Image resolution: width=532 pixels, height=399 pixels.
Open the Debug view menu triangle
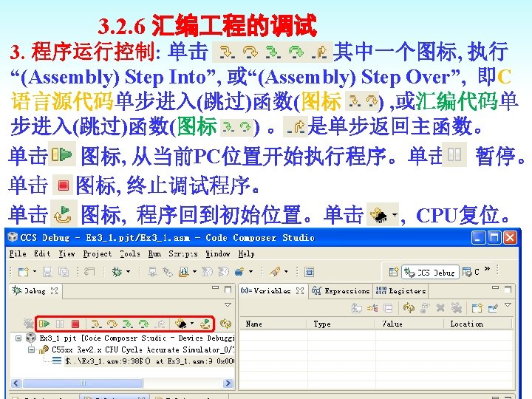pos(228,304)
